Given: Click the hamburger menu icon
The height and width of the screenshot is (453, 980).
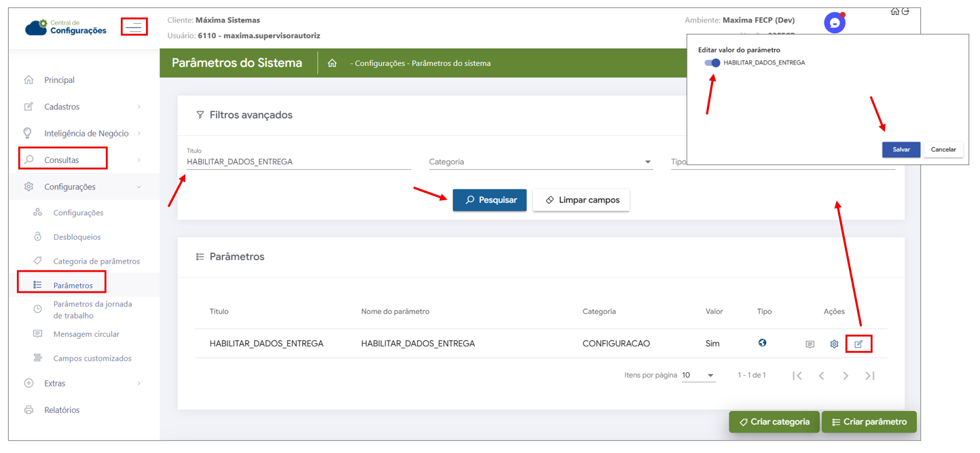Looking at the screenshot, I should pyautogui.click(x=134, y=27).
